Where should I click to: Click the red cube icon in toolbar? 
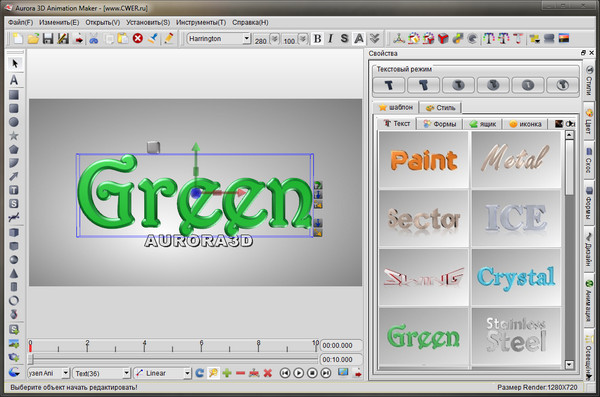tap(443, 38)
